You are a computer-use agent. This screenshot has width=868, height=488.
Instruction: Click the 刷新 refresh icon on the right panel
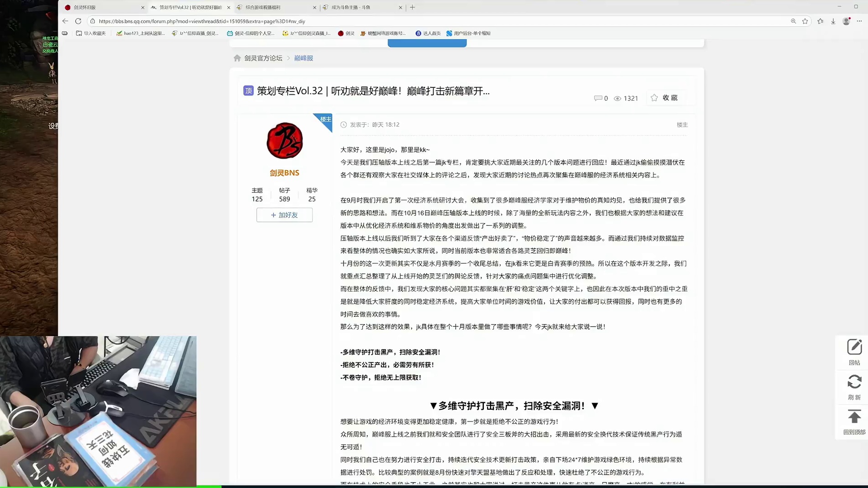tap(854, 382)
